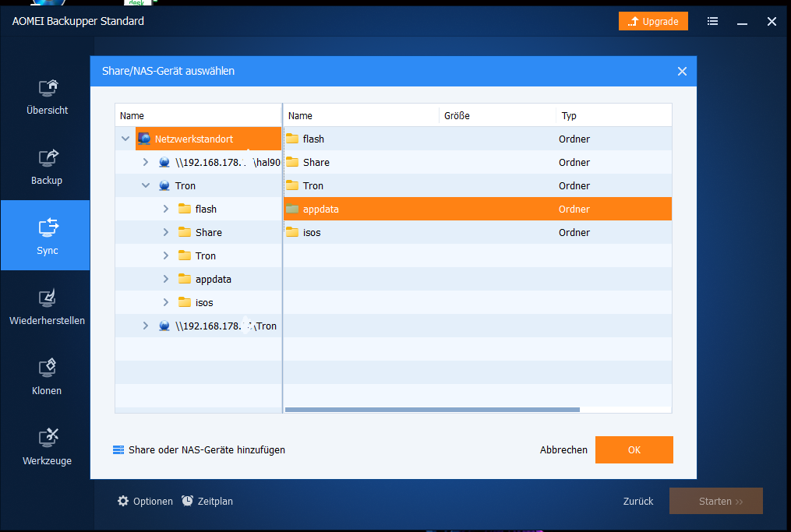Confirm the selection with OK
The width and height of the screenshot is (791, 532).
pos(634,449)
